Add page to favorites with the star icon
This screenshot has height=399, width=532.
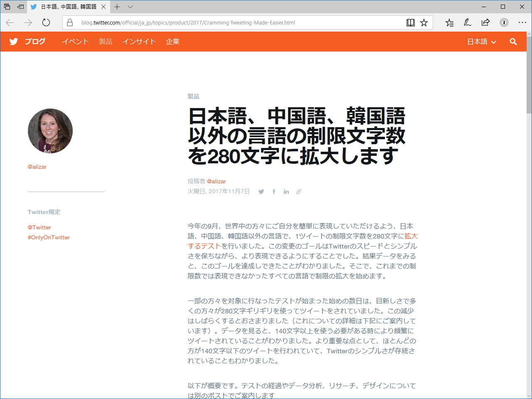click(424, 23)
